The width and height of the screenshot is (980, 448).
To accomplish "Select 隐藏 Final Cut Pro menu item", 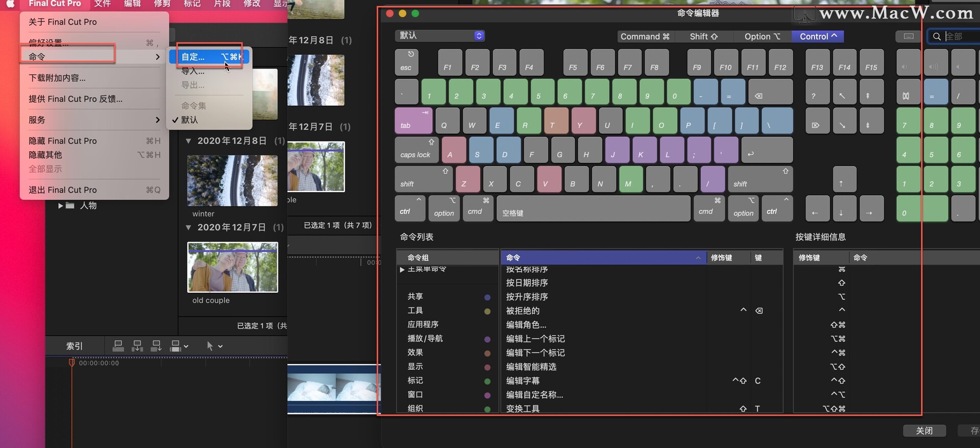I will (x=63, y=140).
